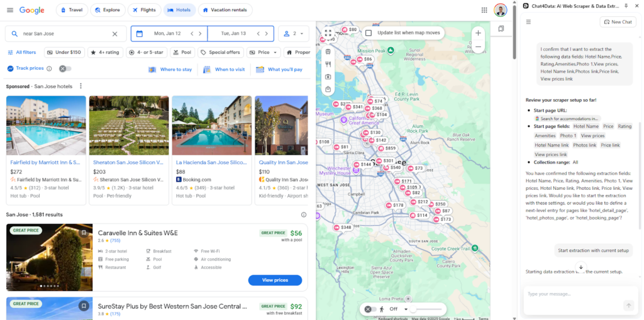Switch to the Explore tab
Screen dimensions: 644x320
click(x=108, y=10)
